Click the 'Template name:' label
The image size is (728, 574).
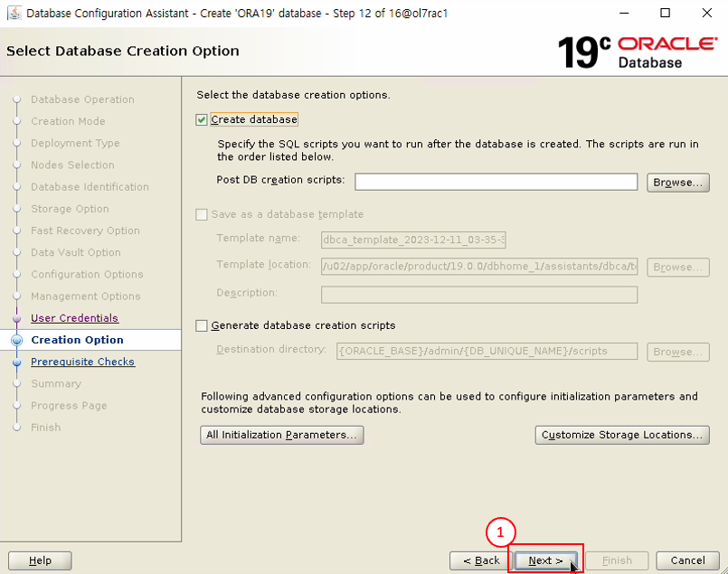258,238
